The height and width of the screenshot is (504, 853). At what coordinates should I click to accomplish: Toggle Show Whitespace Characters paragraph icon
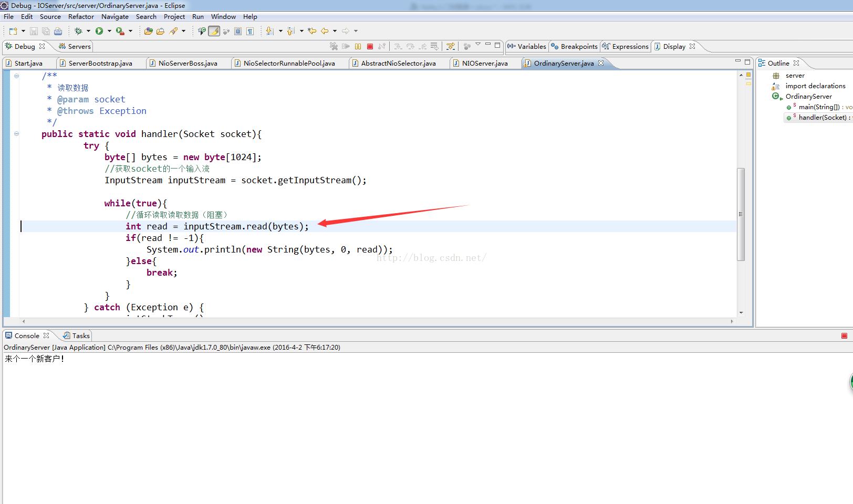click(x=250, y=31)
